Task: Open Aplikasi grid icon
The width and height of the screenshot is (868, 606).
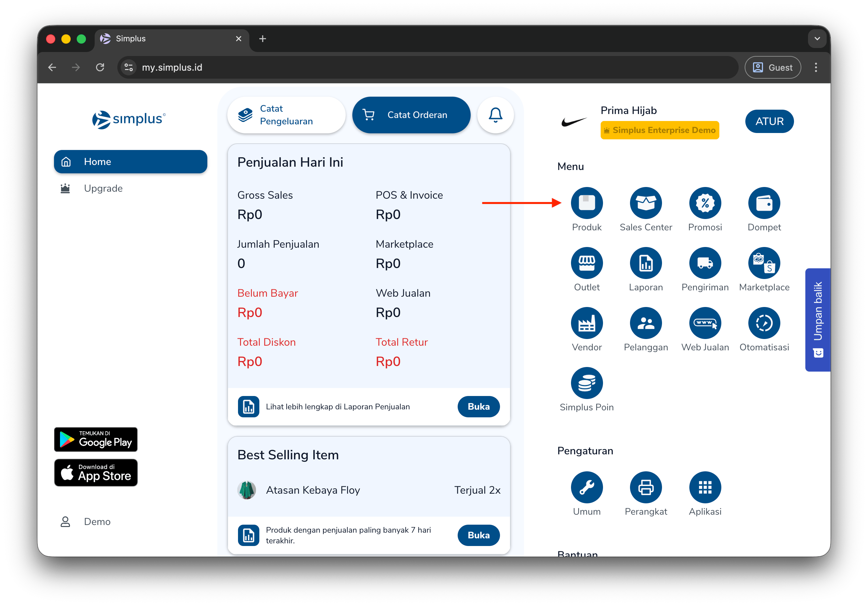Action: click(705, 488)
